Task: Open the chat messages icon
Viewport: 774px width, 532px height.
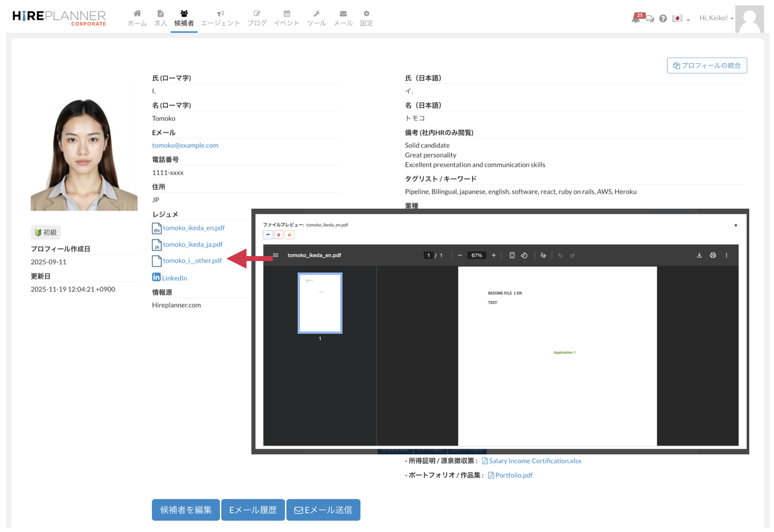Action: [650, 19]
